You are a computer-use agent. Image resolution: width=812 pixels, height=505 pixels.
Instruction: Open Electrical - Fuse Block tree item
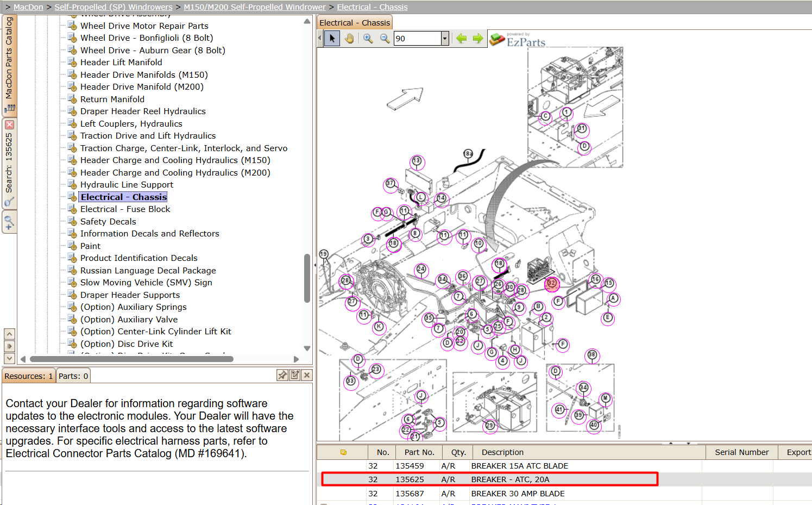tap(125, 209)
